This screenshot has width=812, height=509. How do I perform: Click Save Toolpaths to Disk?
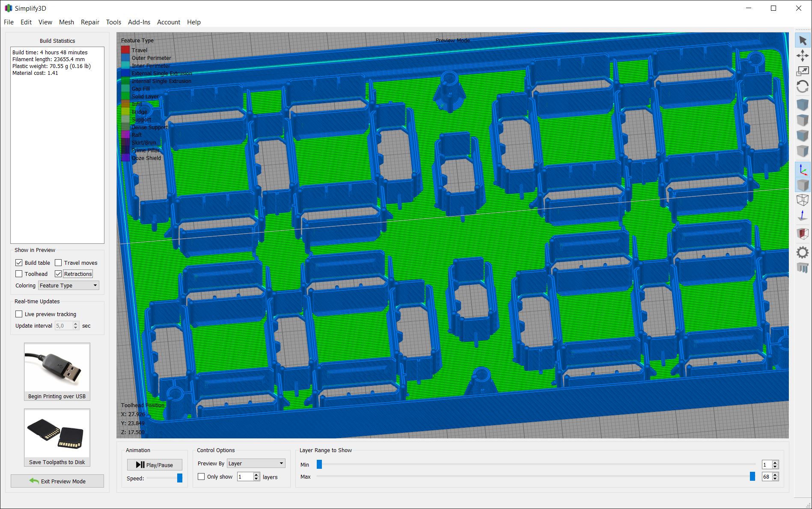point(57,438)
